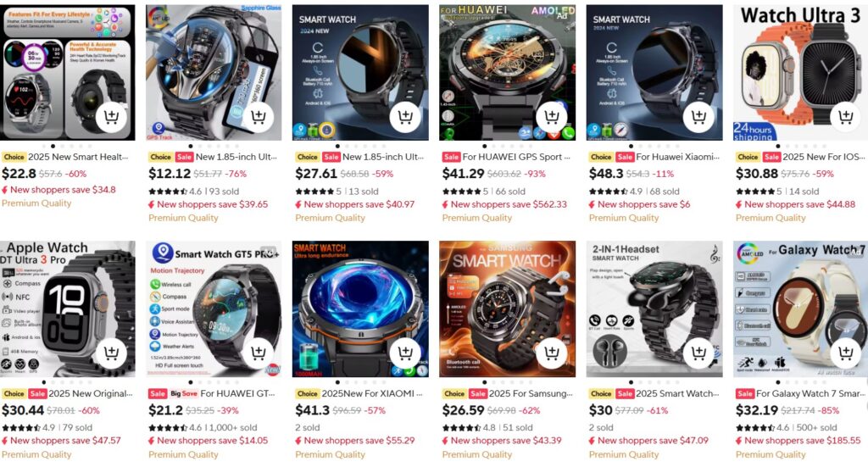View the 2-IN-1 Headset smart watch image
Screen dimensions: 868x467
[x=654, y=309]
